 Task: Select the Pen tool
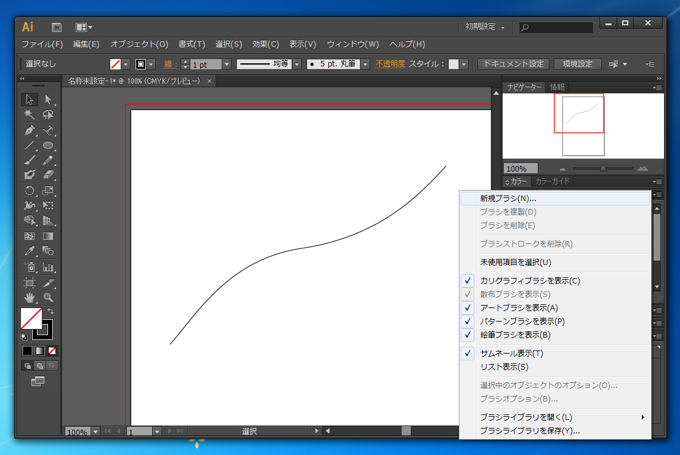click(29, 130)
